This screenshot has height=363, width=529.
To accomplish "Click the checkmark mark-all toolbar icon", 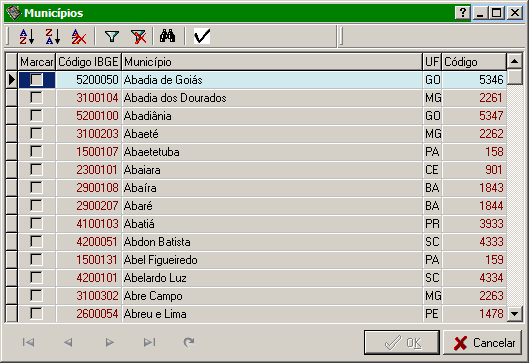I will point(202,36).
